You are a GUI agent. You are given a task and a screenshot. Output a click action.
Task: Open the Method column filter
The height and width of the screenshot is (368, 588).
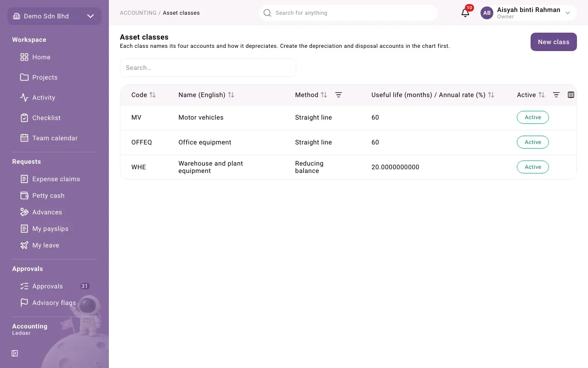[339, 95]
